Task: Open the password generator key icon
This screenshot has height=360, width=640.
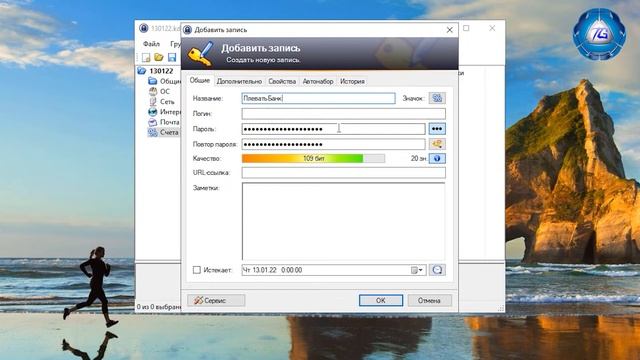Action: click(x=437, y=144)
